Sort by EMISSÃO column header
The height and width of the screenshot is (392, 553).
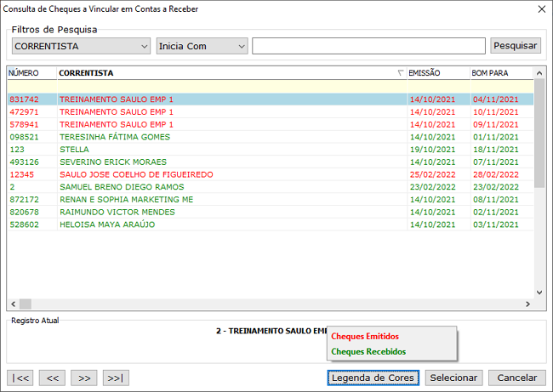436,73
